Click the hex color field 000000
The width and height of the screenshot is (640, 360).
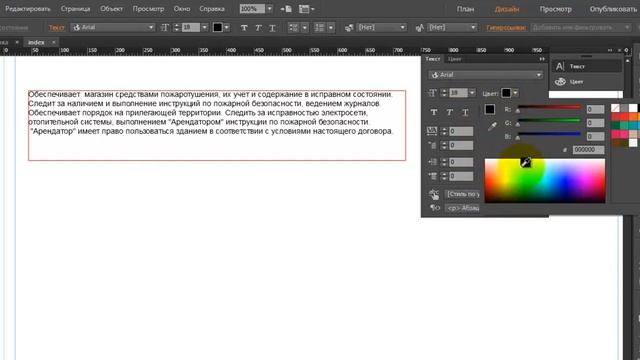(x=588, y=150)
